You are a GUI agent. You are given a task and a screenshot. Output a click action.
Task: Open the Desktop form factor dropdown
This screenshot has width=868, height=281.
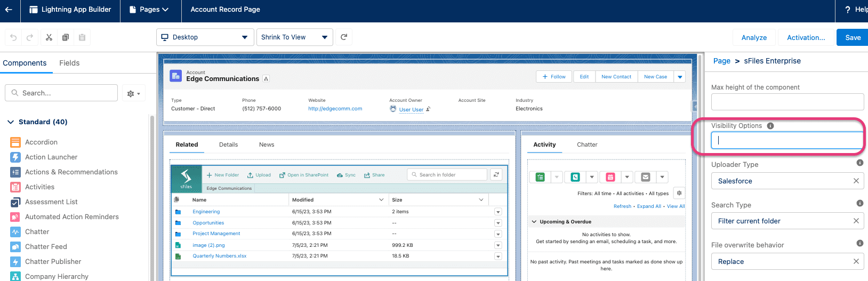[x=205, y=37]
